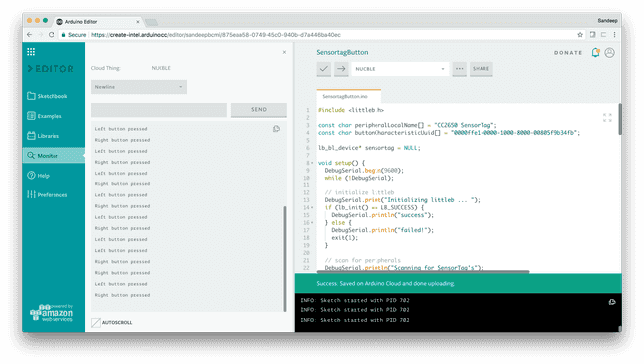The image size is (644, 364).
Task: Open the Preferences section
Action: coord(47,195)
